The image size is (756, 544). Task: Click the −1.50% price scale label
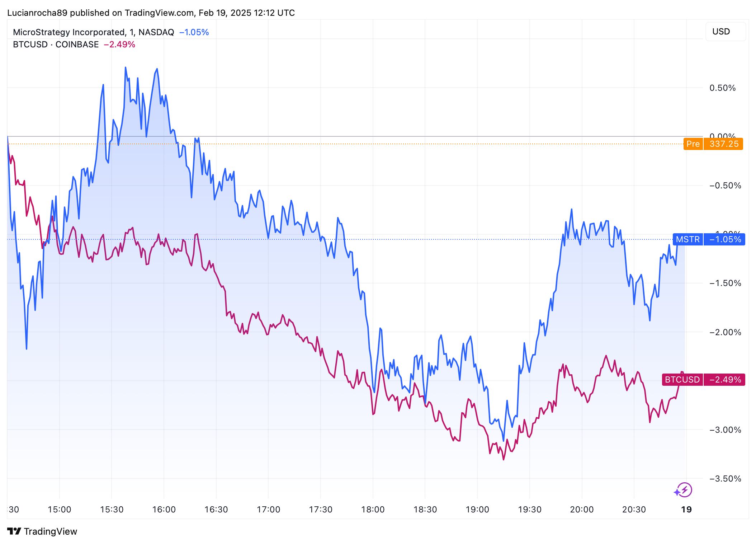(x=725, y=283)
